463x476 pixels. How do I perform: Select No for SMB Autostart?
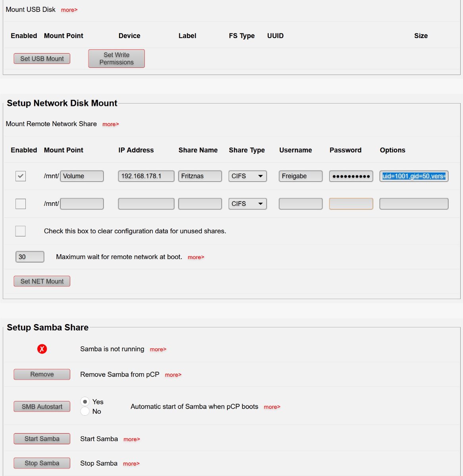click(85, 411)
